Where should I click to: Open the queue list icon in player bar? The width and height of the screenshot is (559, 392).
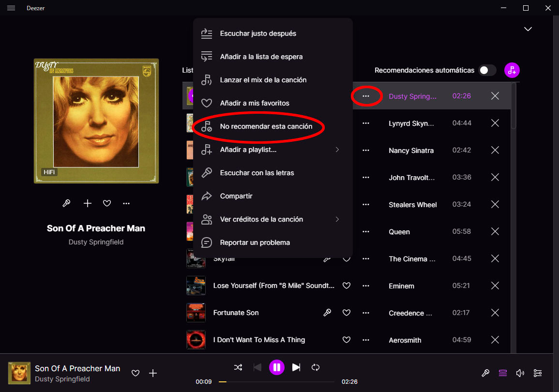(x=503, y=373)
